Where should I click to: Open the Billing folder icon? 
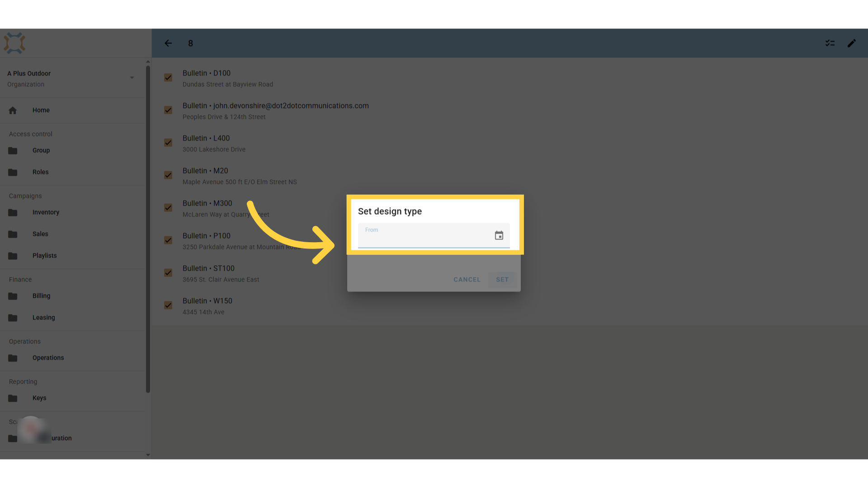(13, 296)
